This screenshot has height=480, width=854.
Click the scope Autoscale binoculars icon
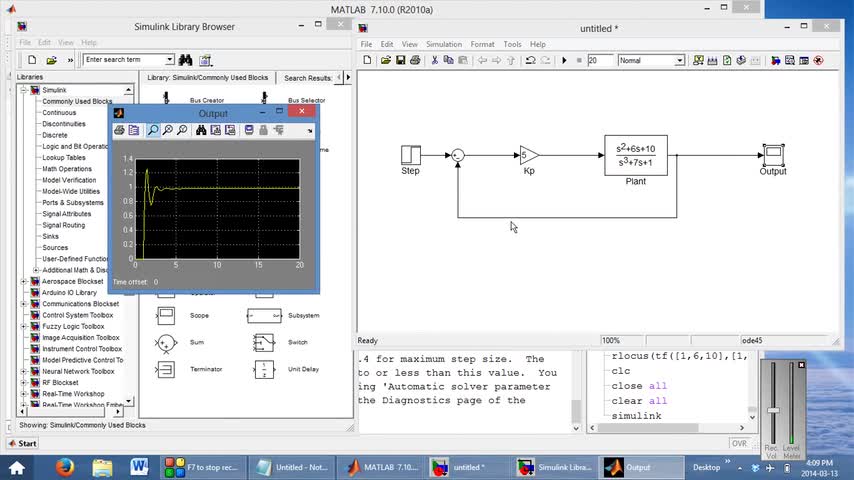coord(201,130)
